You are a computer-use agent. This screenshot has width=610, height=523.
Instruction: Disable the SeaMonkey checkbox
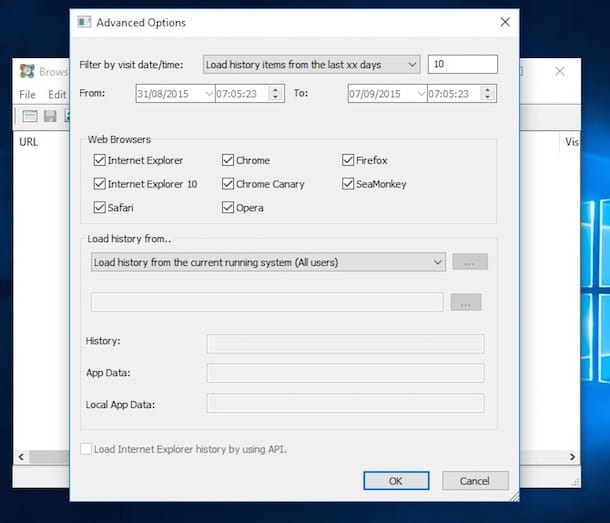click(348, 184)
